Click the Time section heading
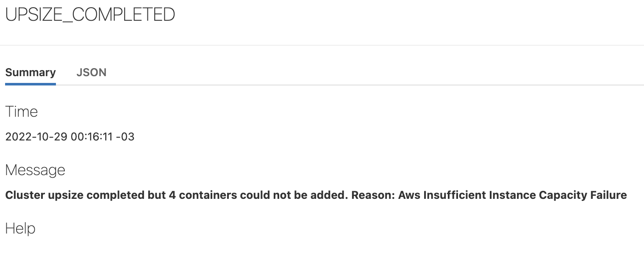 pos(22,112)
